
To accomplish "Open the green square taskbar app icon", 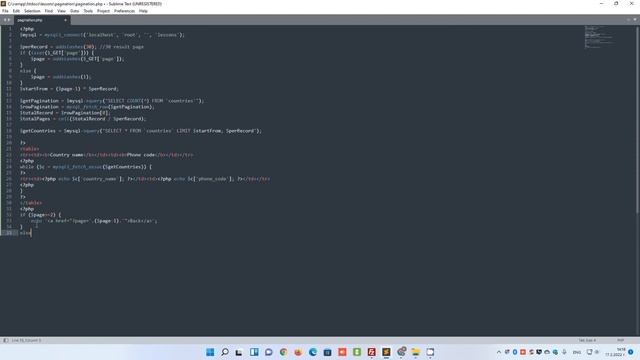I will [x=357, y=352].
